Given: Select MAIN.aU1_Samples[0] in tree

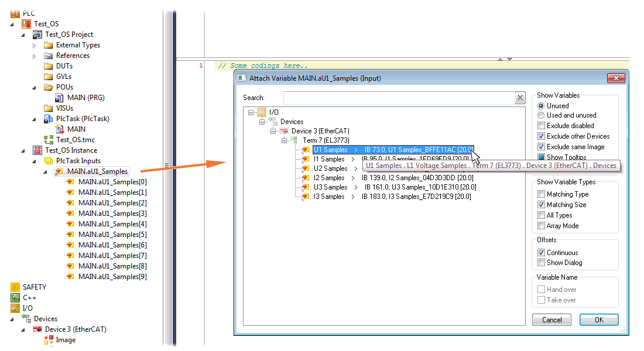Looking at the screenshot, I should coord(112,182).
